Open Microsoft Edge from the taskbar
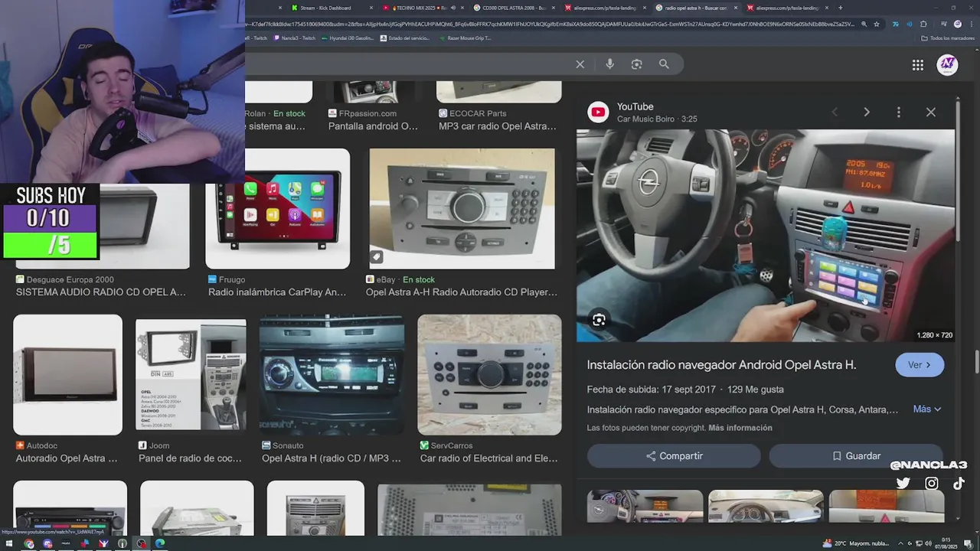 [160, 543]
